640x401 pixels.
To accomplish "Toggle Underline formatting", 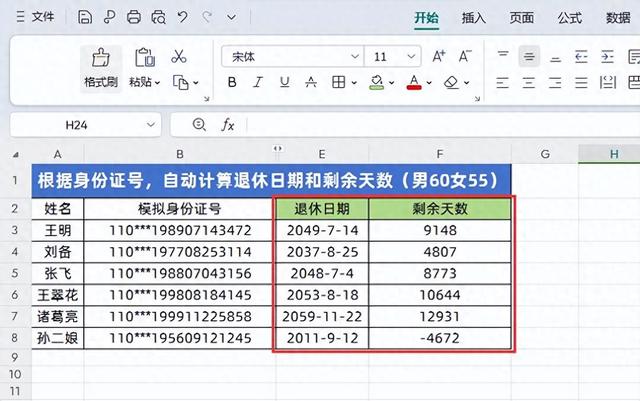I will click(284, 82).
